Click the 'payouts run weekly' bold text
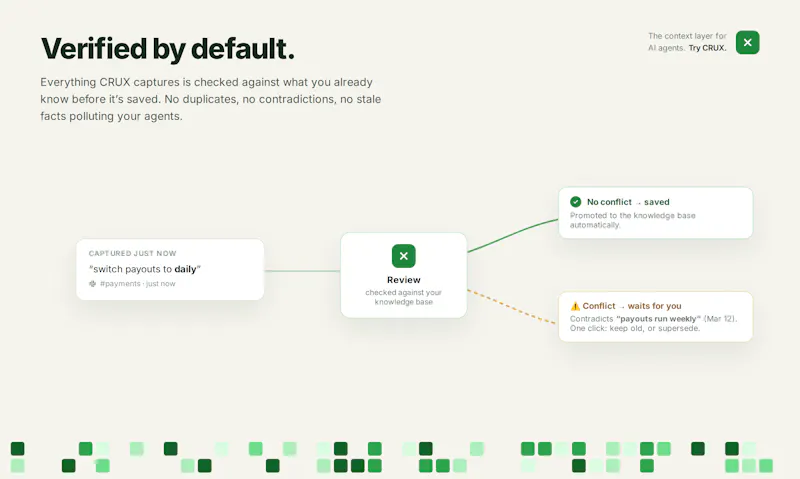Image resolution: width=800 pixels, height=479 pixels. 659,319
